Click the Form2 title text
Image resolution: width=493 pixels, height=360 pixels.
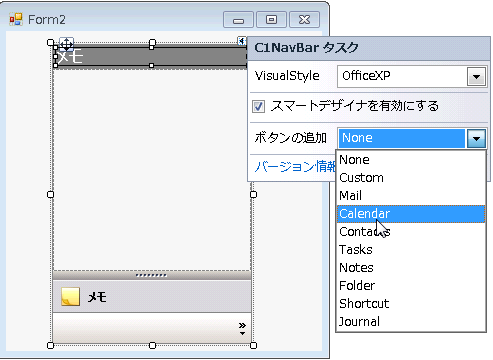click(47, 20)
